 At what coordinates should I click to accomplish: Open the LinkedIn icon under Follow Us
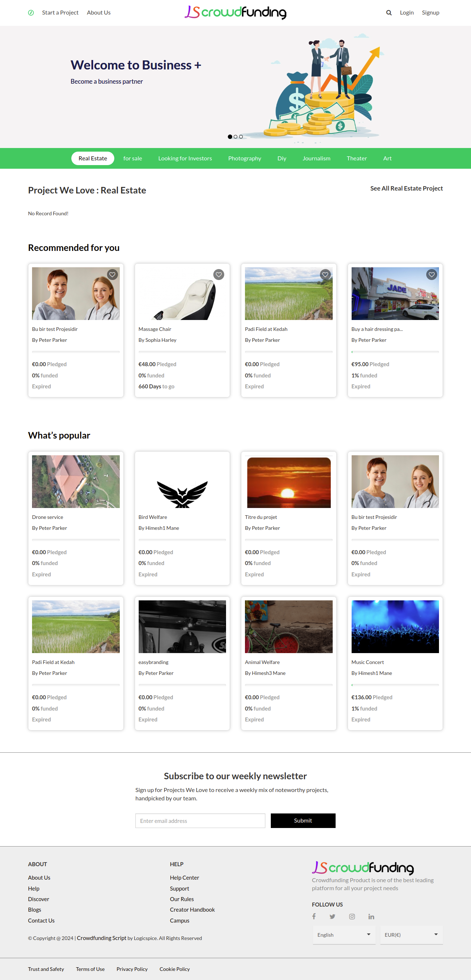coord(371,916)
